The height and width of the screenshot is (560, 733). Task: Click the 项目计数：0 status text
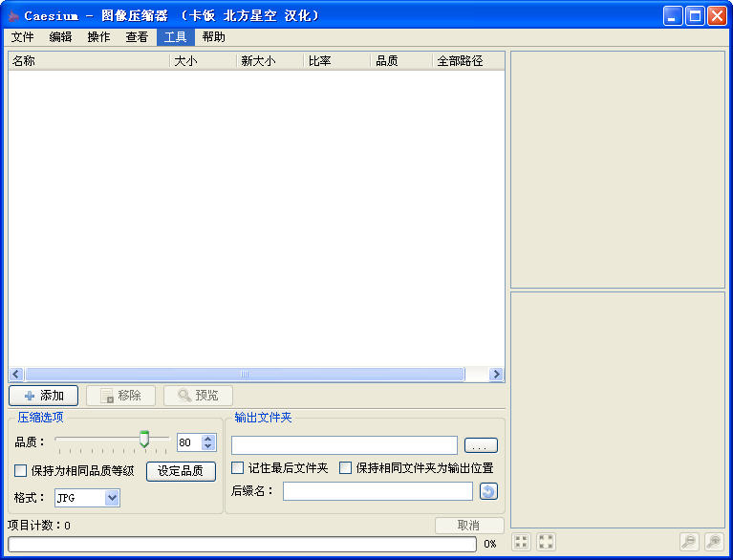click(x=39, y=526)
